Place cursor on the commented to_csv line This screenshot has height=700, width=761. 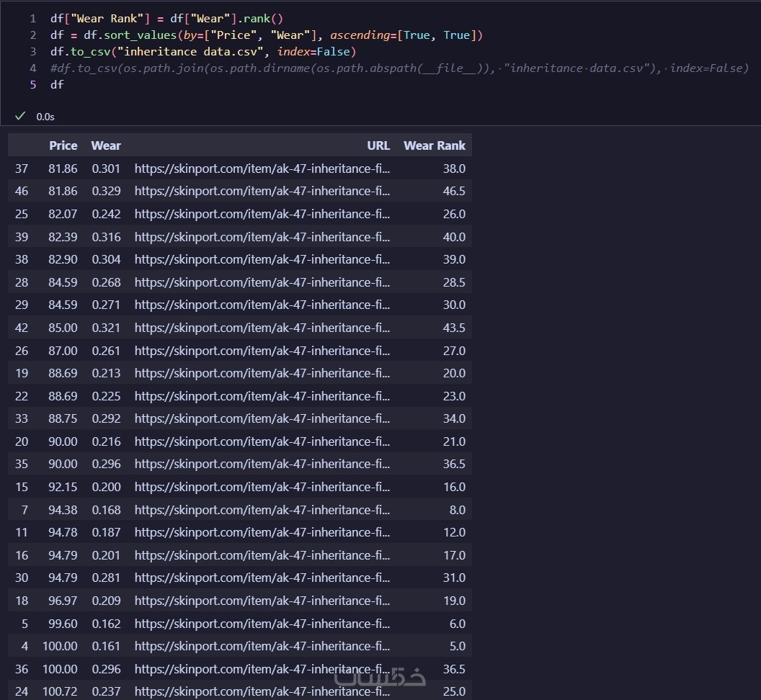[399, 68]
